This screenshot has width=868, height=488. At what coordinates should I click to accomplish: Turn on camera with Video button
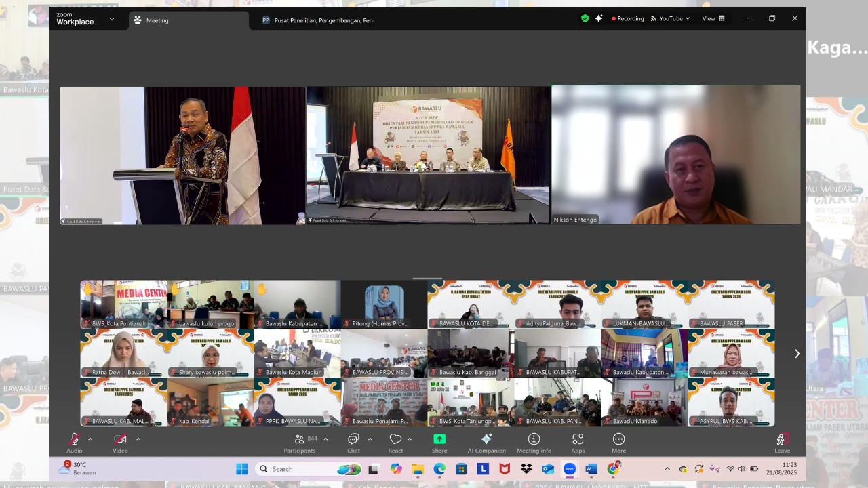coord(120,440)
